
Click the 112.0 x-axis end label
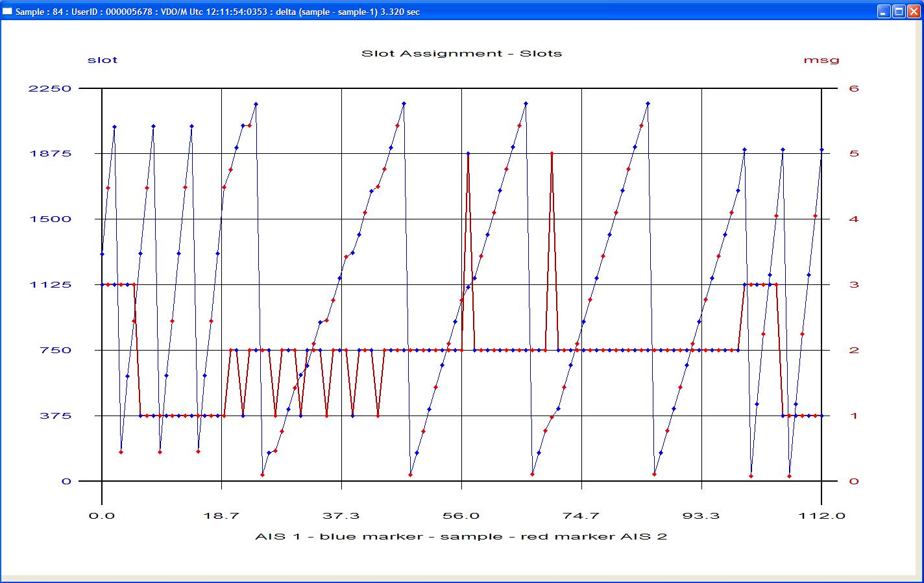(x=821, y=515)
